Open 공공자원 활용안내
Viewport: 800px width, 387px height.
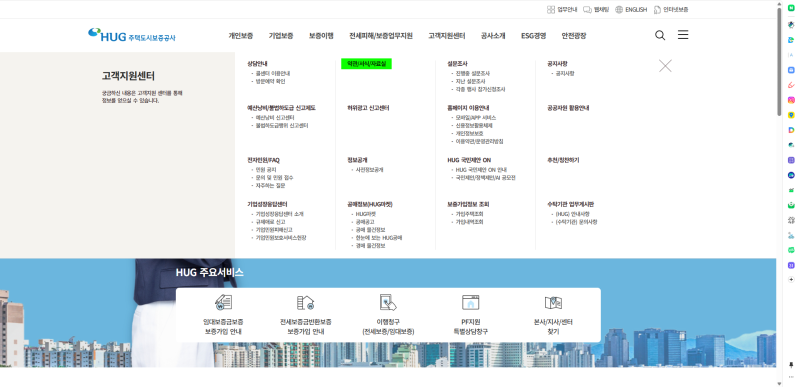[x=568, y=108]
